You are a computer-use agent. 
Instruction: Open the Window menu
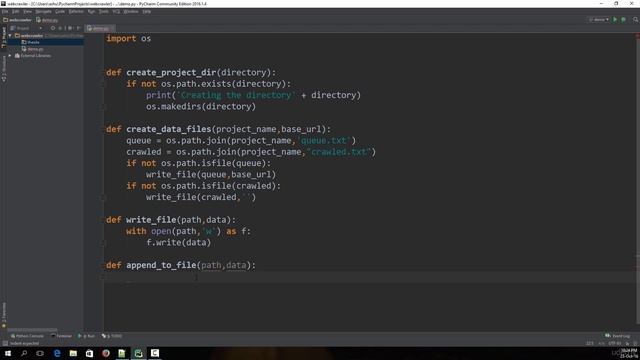(131, 12)
